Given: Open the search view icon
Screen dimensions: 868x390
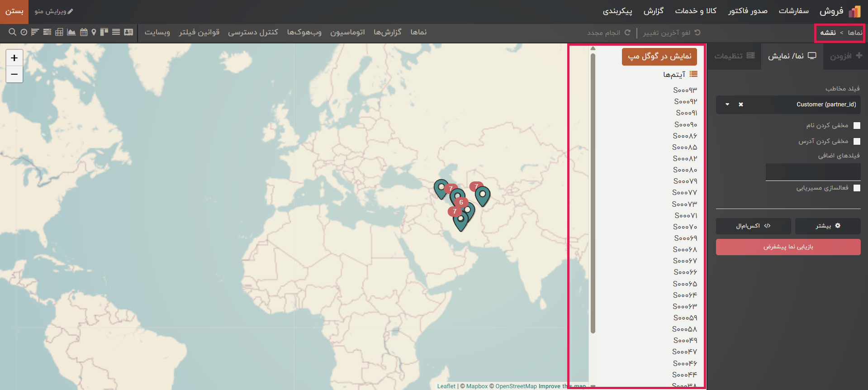Looking at the screenshot, I should pyautogui.click(x=12, y=32).
